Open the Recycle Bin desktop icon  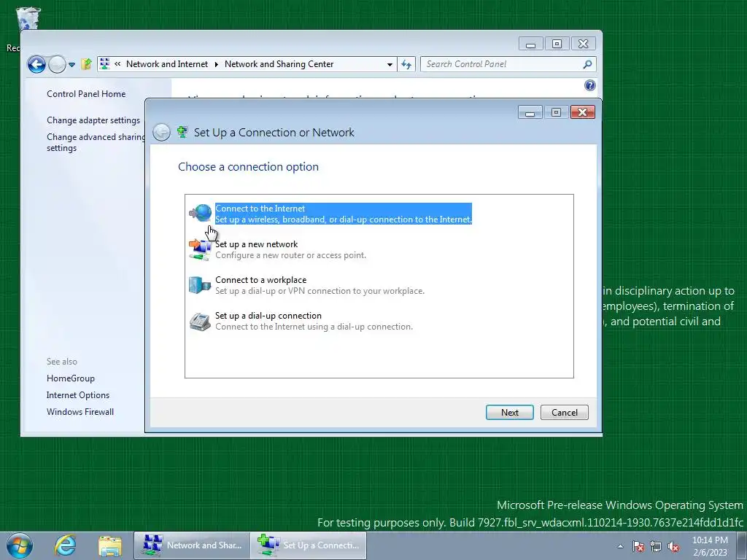[x=28, y=19]
